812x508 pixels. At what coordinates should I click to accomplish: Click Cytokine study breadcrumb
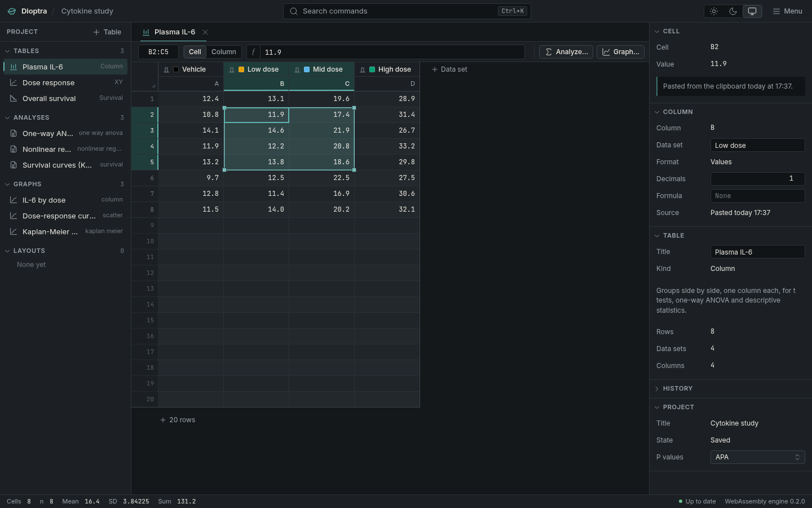coord(87,11)
